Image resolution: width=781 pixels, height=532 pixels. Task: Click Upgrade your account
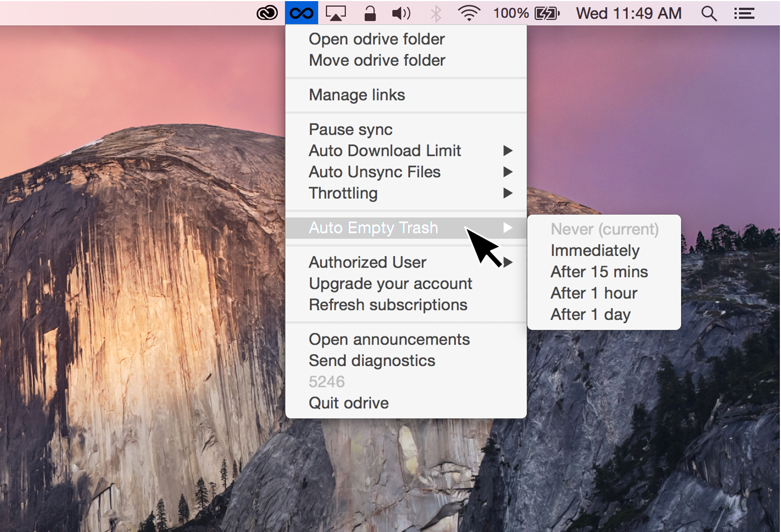pyautogui.click(x=406, y=284)
